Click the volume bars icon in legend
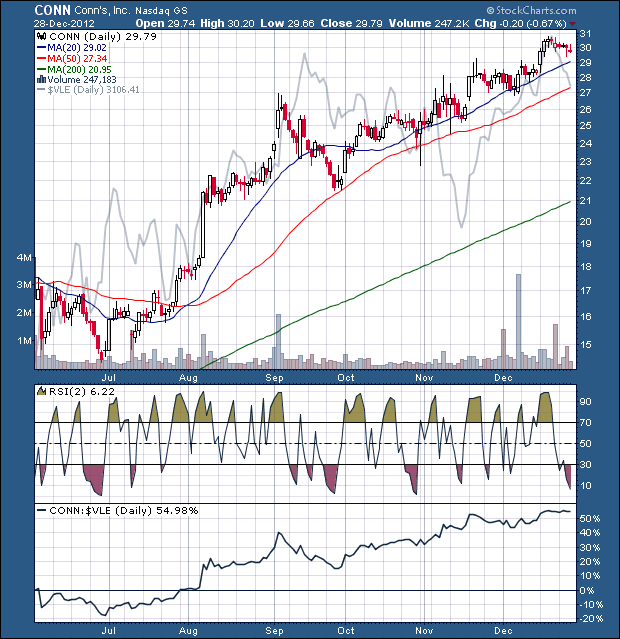The height and width of the screenshot is (639, 620). [x=41, y=79]
